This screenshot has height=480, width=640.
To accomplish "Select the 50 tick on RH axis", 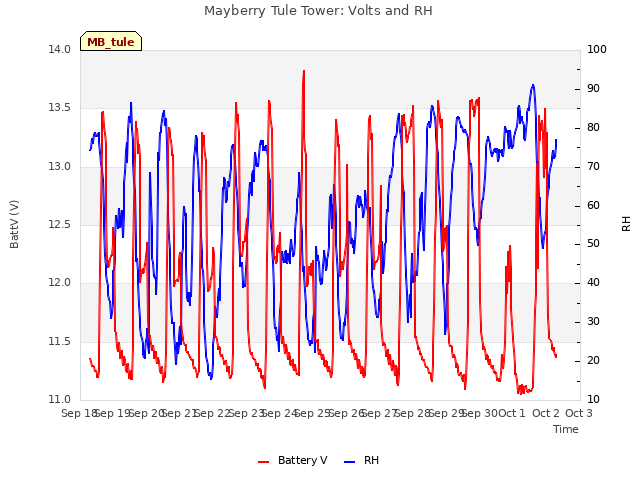I will [x=593, y=244].
